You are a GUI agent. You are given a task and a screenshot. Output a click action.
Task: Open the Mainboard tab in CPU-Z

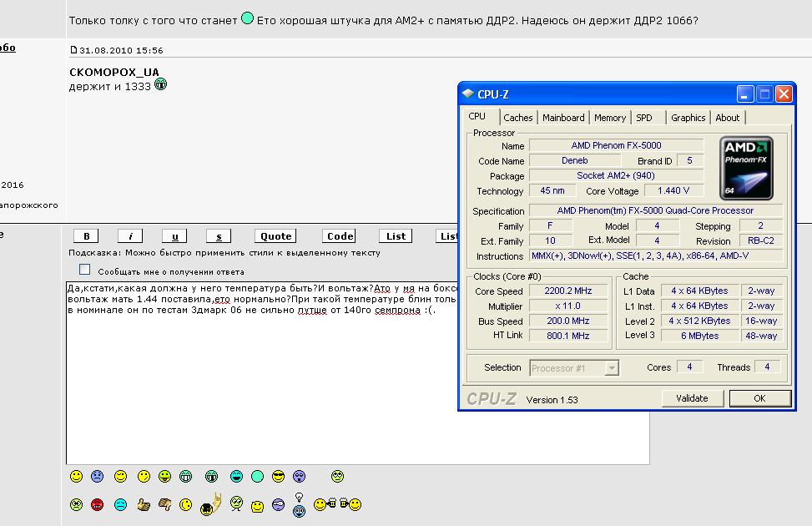point(563,118)
